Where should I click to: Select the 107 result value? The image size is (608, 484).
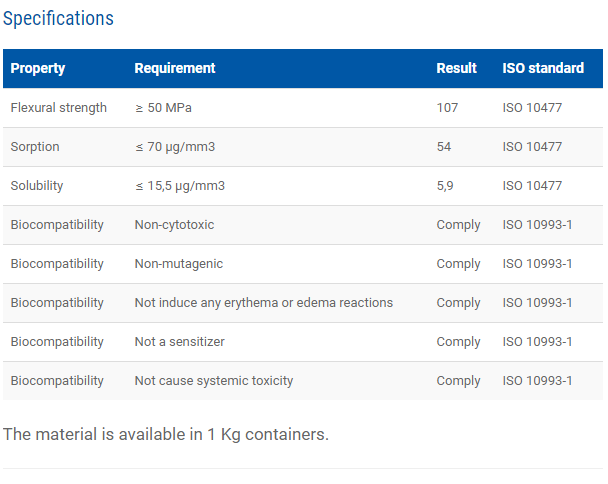tap(447, 108)
